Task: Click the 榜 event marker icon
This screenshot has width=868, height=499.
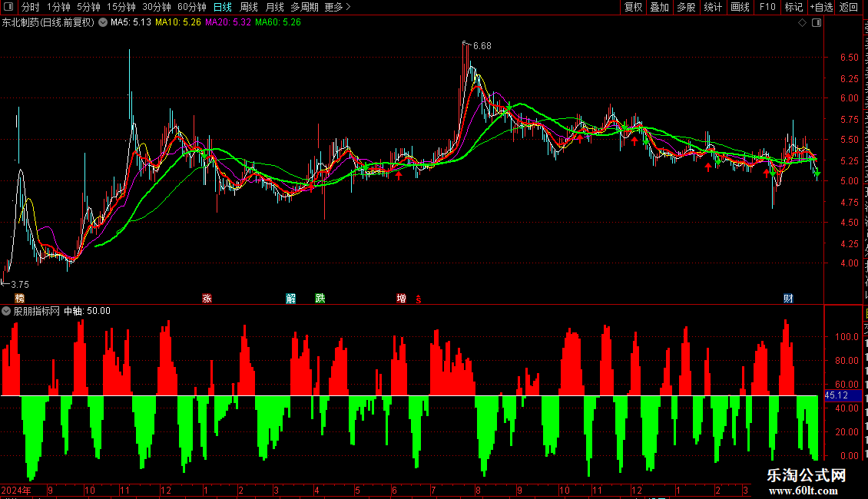Action: tap(20, 299)
